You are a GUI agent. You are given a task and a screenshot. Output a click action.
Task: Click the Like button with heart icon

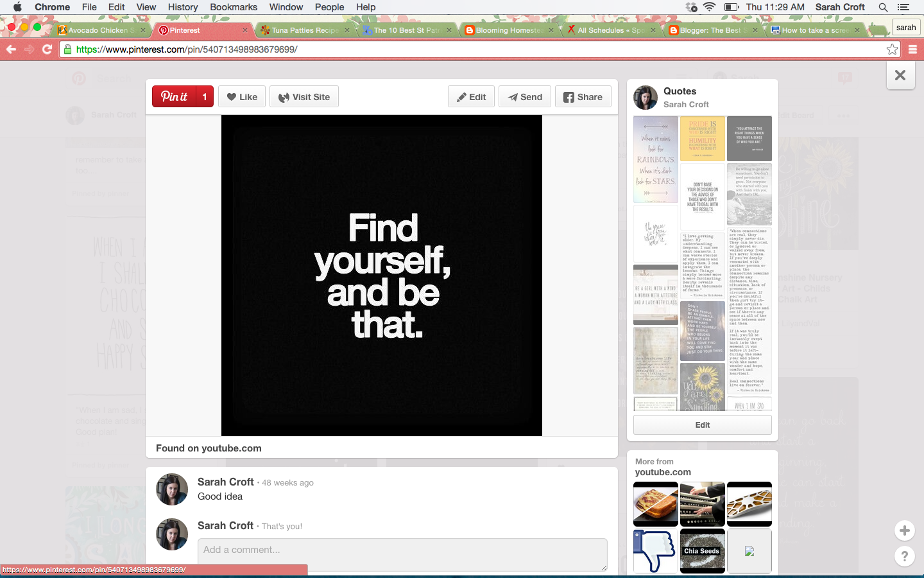point(242,97)
